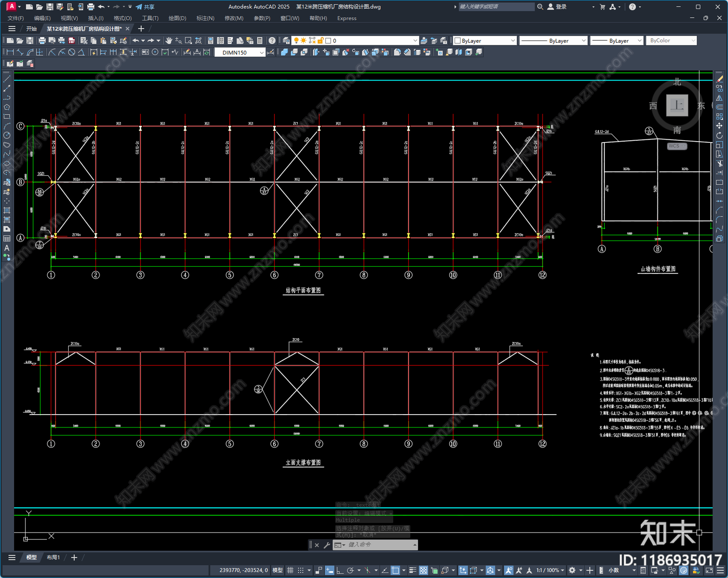Toggle lineweight display in status bar
The image size is (728, 578).
[413, 570]
